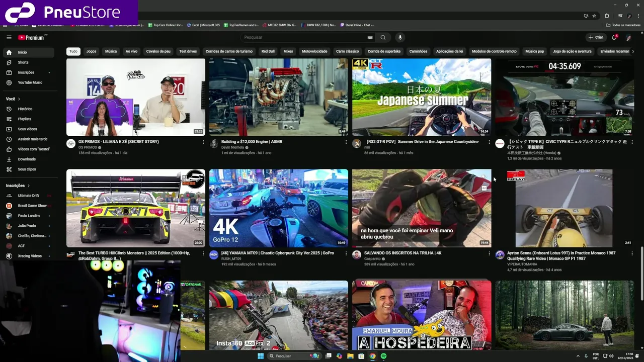Open the OS PRIMOS Liliana e Zé video thumbnail

(136, 97)
